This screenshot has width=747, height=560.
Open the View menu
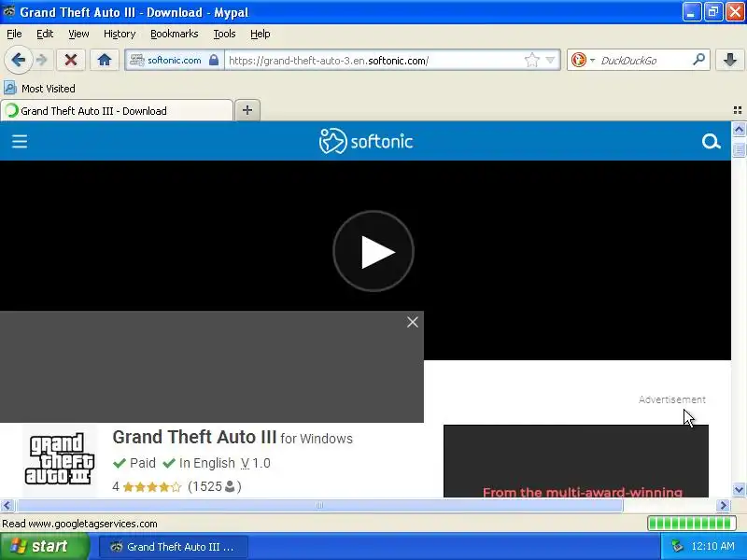[78, 34]
